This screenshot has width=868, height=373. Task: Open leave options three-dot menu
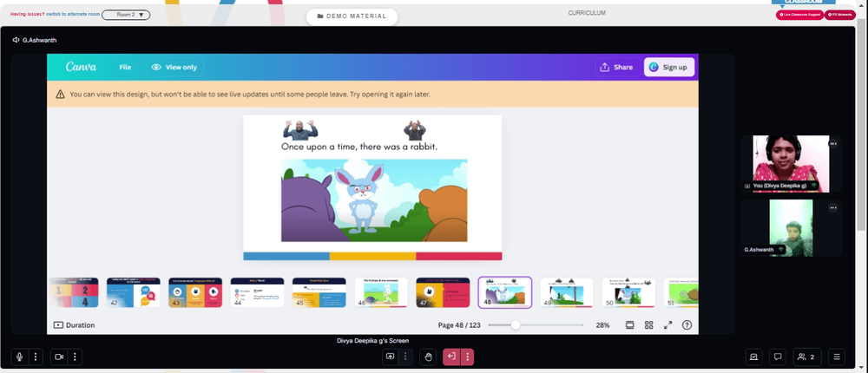[x=467, y=357]
